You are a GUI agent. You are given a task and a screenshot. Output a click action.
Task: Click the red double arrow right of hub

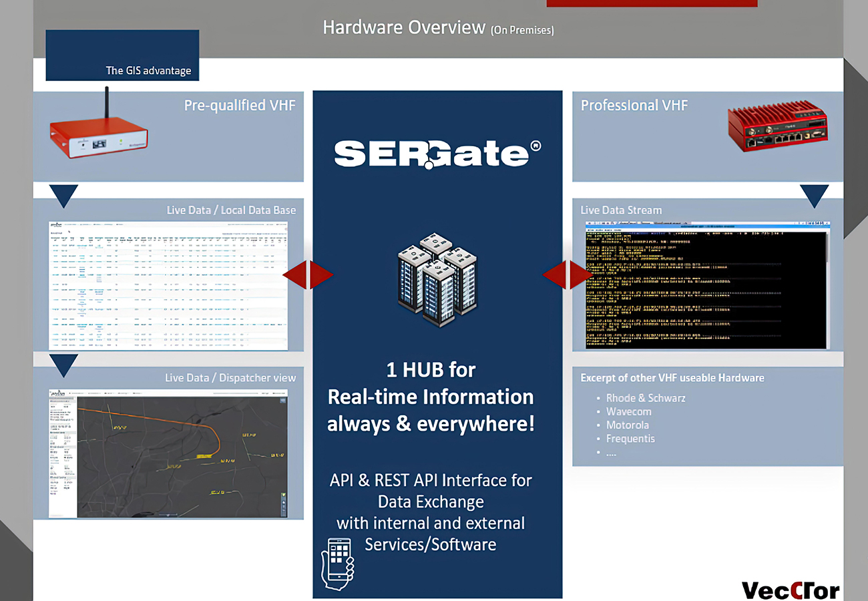[x=568, y=274]
